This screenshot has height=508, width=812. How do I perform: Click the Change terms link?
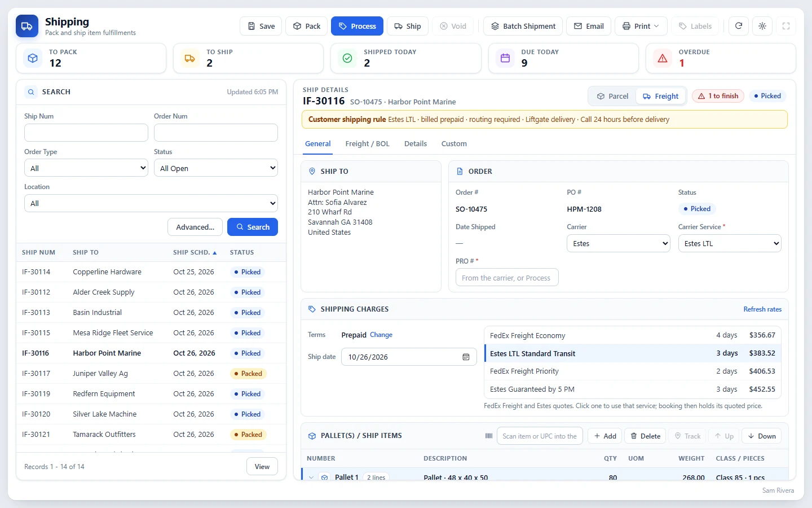coord(381,335)
